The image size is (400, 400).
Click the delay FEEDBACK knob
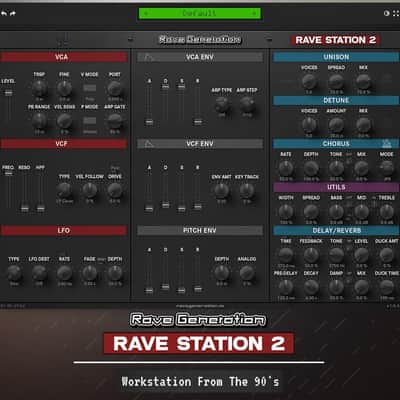click(311, 255)
